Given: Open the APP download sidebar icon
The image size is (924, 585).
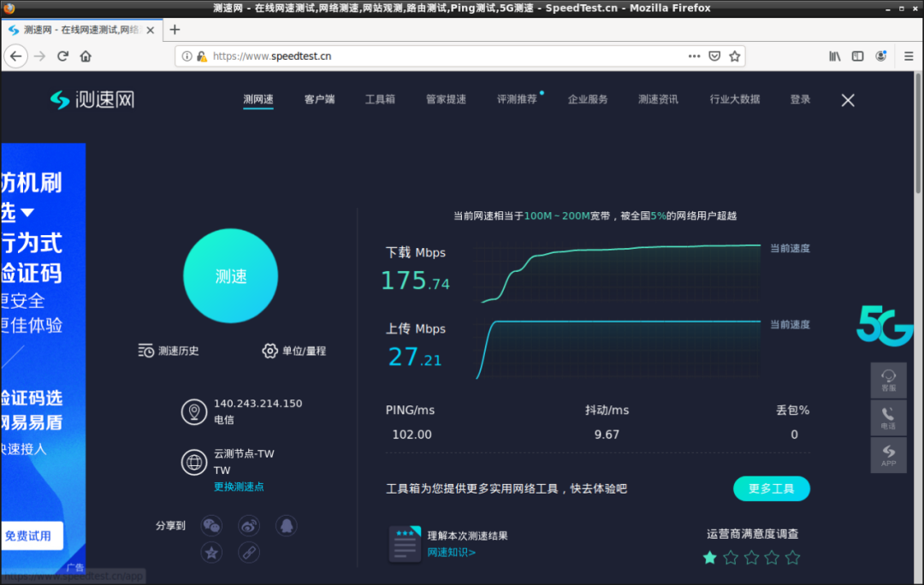Looking at the screenshot, I should [888, 455].
